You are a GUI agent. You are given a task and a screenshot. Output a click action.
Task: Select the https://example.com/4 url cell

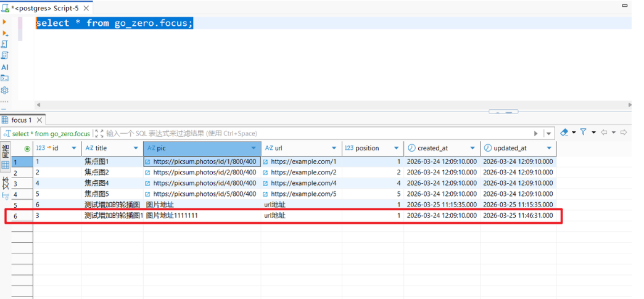pyautogui.click(x=302, y=183)
